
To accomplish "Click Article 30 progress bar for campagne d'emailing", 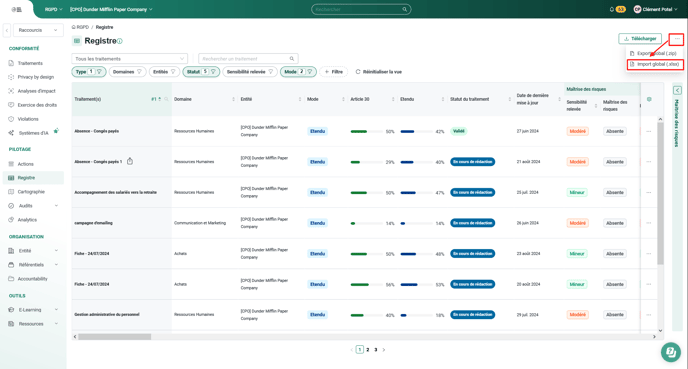I will [x=366, y=223].
